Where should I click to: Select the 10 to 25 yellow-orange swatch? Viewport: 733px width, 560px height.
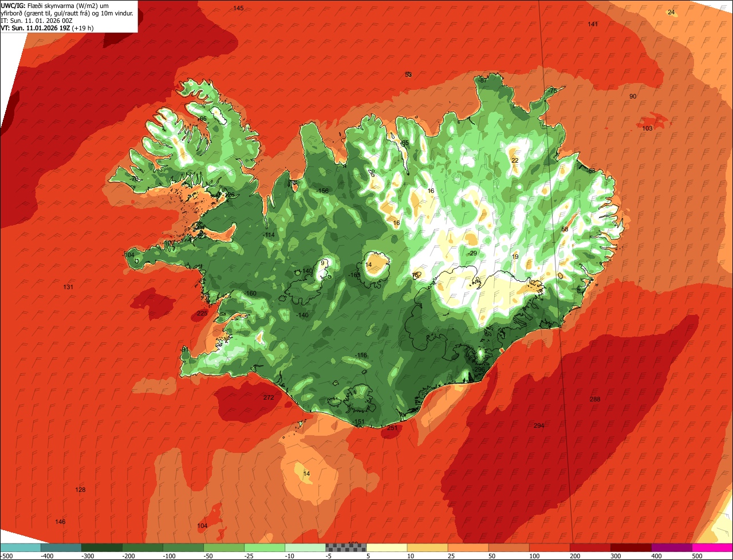tap(427, 547)
